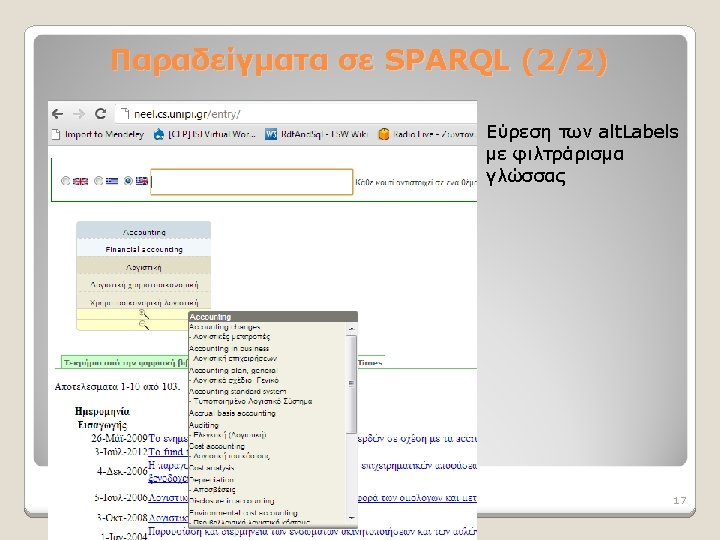
Task: Click the Financial accounting tag
Action: click(144, 249)
